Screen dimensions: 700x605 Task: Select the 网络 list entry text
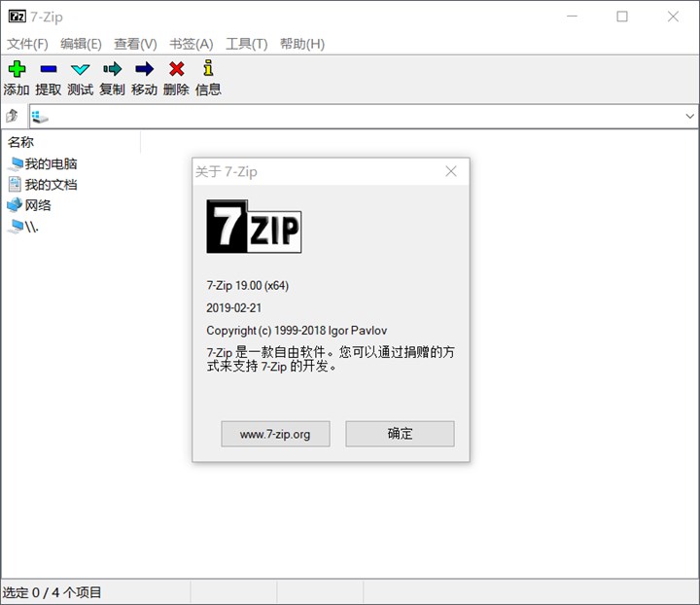38,205
